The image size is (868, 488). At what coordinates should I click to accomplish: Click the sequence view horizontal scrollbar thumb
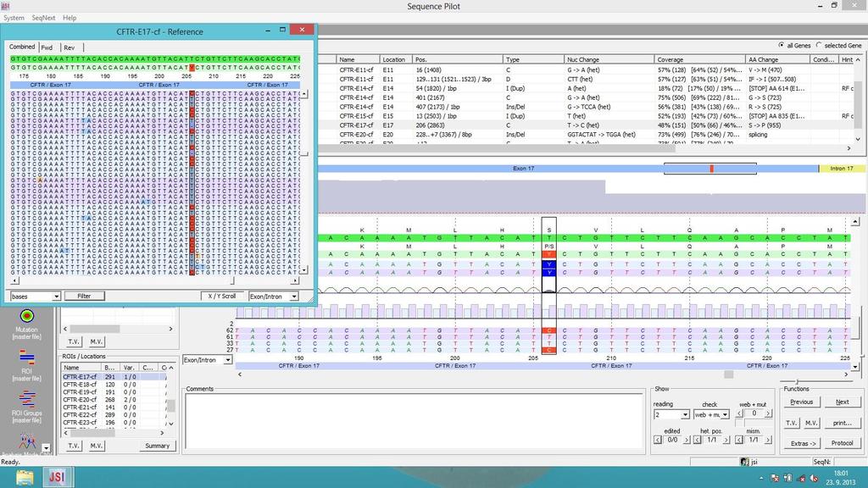pos(728,374)
